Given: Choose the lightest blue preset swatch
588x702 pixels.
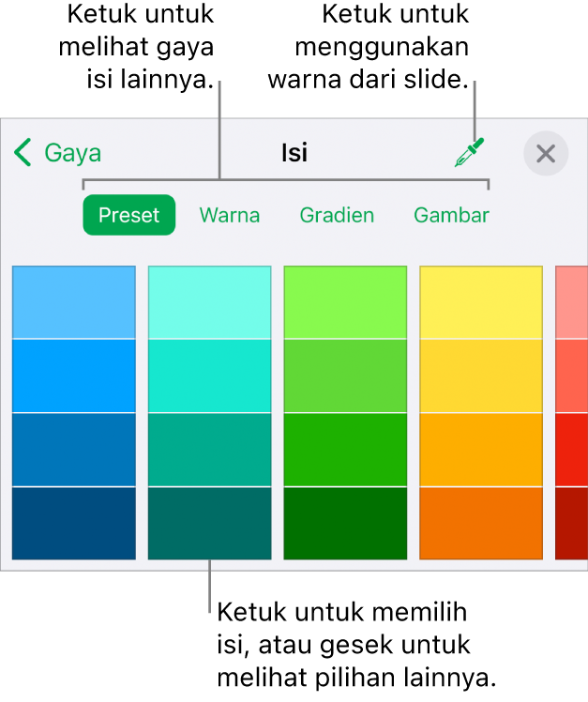Looking at the screenshot, I should pyautogui.click(x=73, y=302).
